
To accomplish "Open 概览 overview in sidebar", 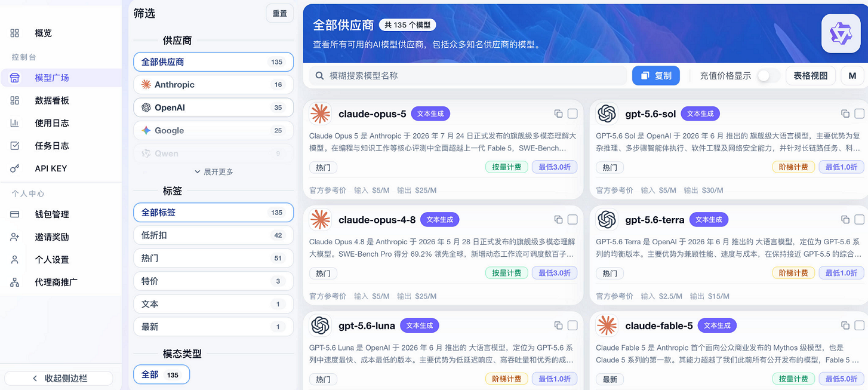I will 61,33.
